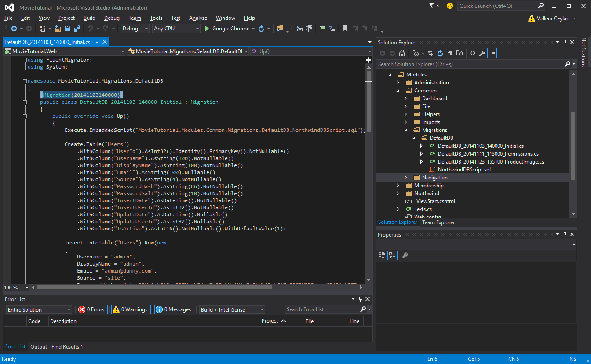Open Properties via the wrench icon
This screenshot has width=591, height=364.
482,53
